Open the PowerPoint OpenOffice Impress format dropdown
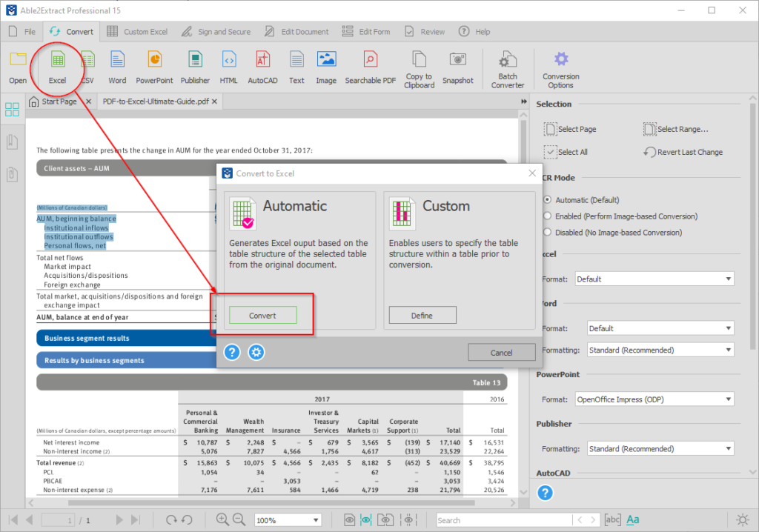759x532 pixels. (659, 399)
